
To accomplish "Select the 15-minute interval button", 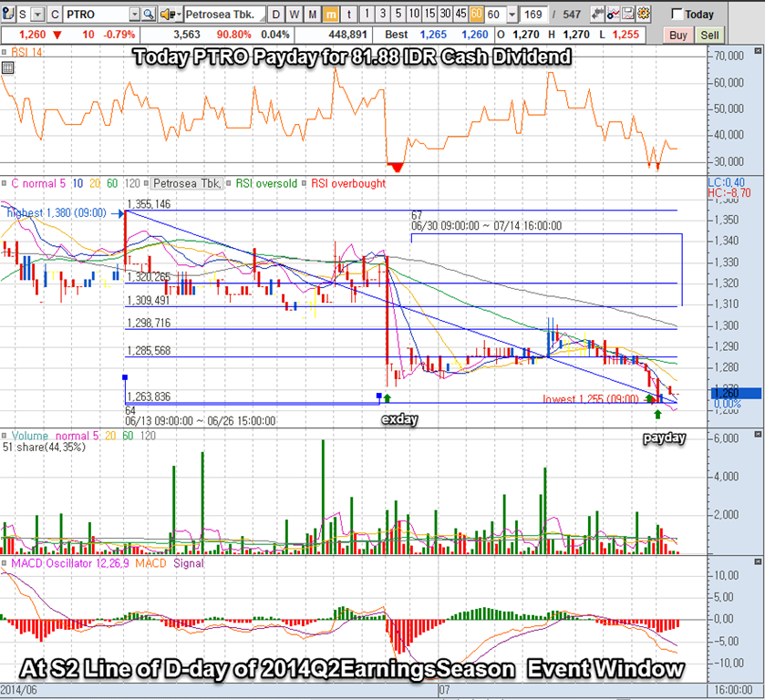I will tap(429, 15).
